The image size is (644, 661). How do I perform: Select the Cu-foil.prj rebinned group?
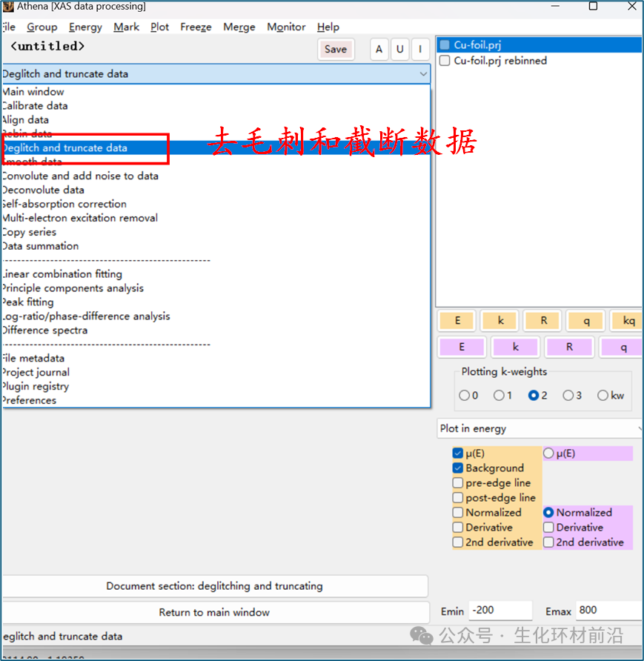click(500, 60)
